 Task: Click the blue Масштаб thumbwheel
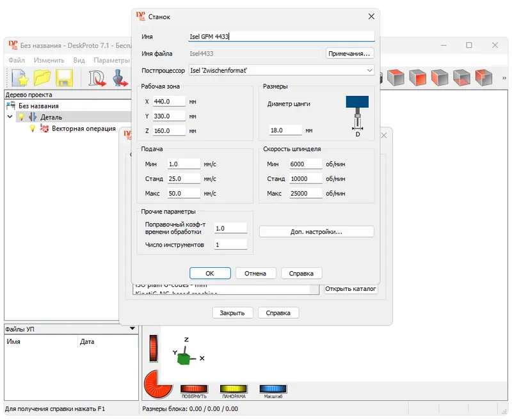point(273,389)
